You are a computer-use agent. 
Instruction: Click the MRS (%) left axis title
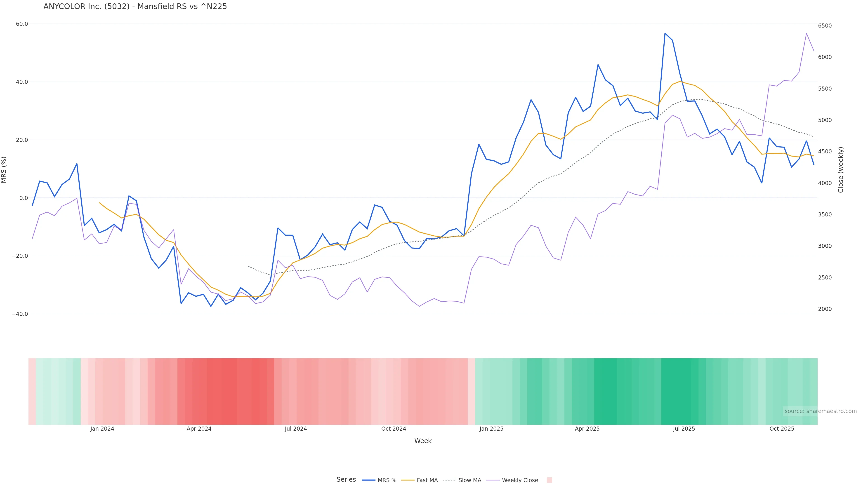coord(4,170)
